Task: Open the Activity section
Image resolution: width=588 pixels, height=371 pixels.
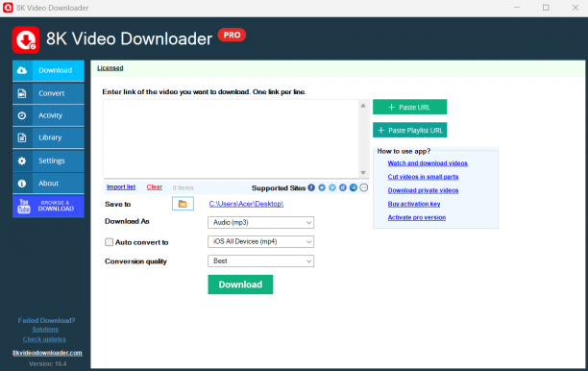Action: click(x=48, y=115)
